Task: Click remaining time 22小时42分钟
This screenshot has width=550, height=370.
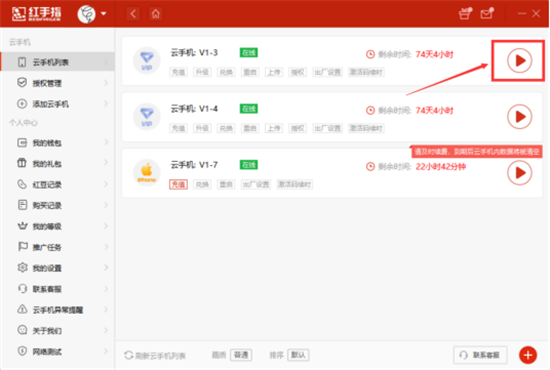Action: click(x=441, y=167)
